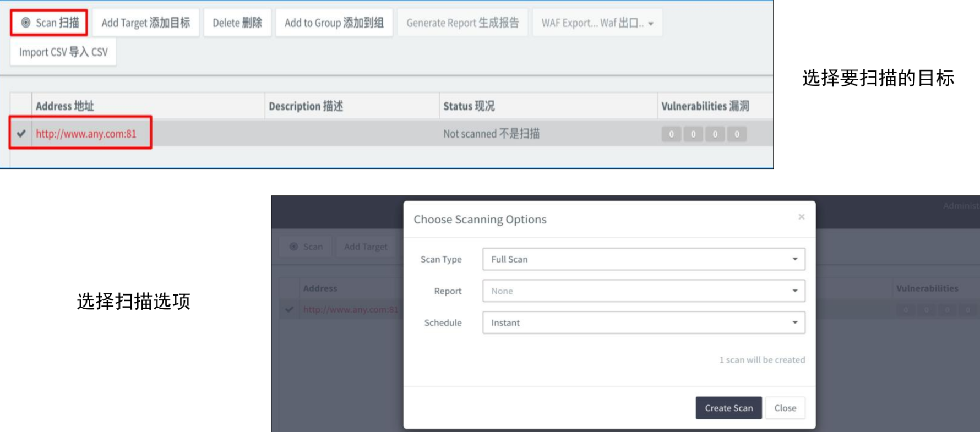Click Add to Group 添加到组
Viewport: 980px width, 432px height.
(334, 23)
